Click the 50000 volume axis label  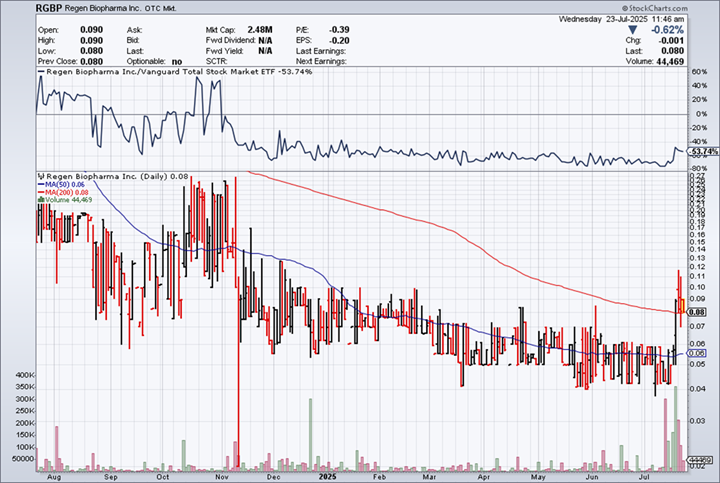click(x=23, y=459)
